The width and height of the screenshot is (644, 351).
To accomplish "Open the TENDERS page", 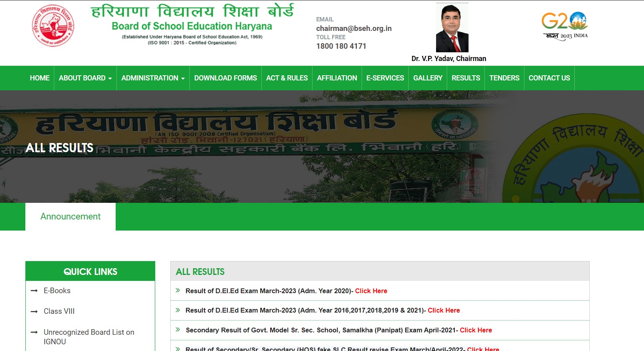I will (x=504, y=78).
